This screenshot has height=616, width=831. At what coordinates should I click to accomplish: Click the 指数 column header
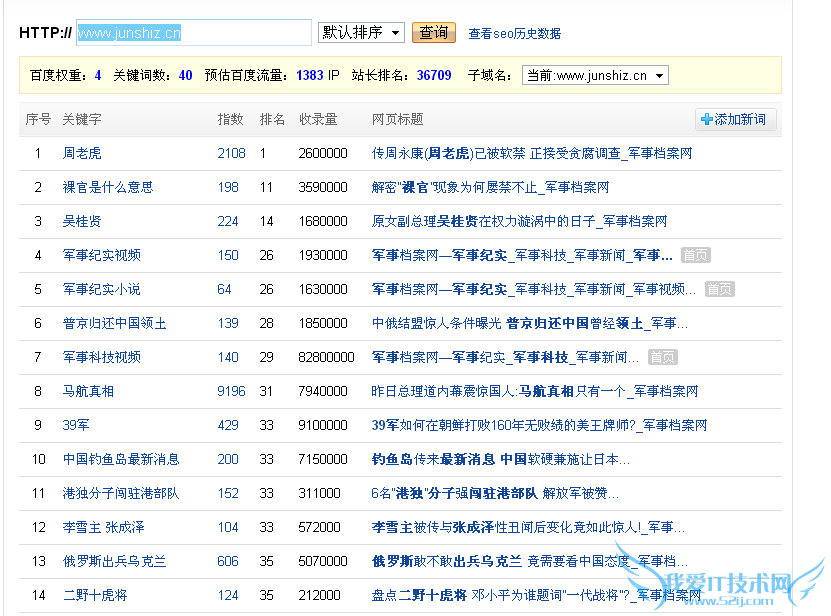pos(230,119)
